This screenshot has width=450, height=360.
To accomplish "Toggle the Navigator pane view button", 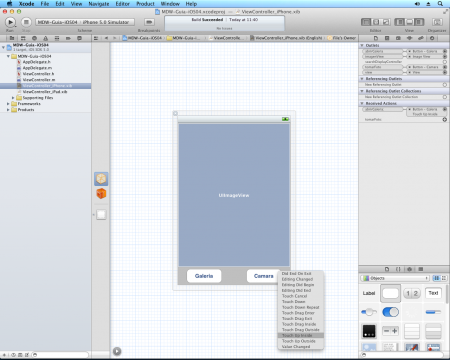I will point(399,22).
